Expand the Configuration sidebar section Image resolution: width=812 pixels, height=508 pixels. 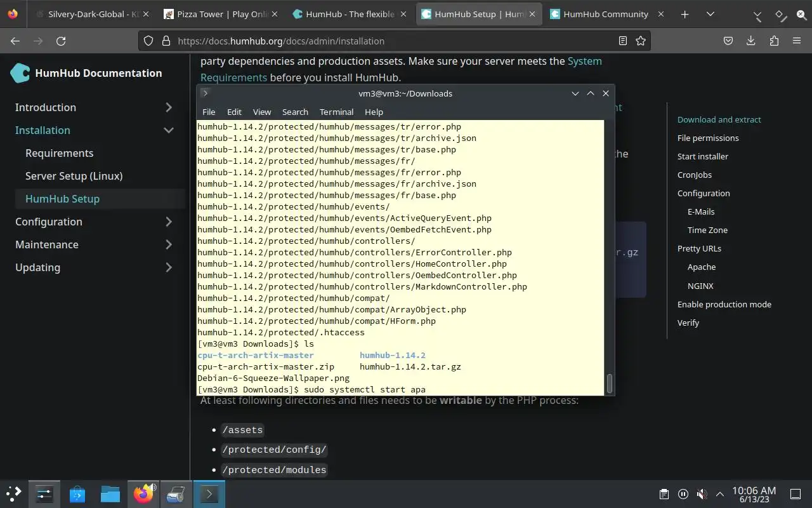(169, 222)
